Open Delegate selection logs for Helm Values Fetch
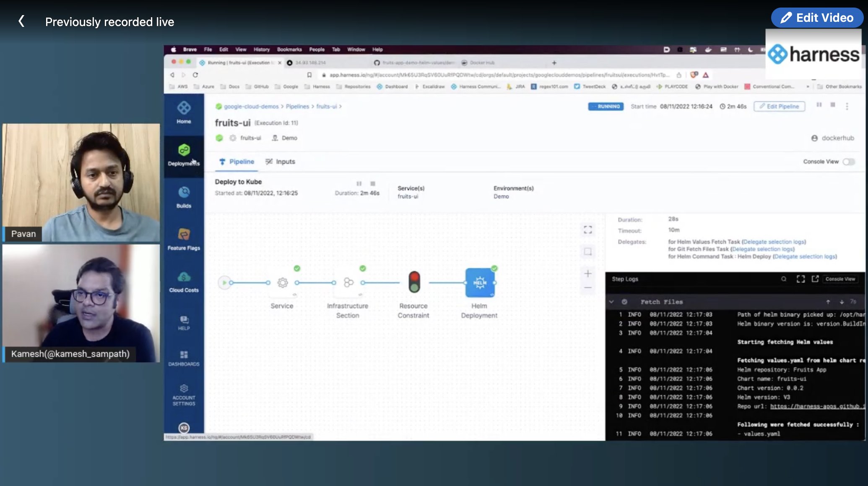 pos(774,242)
